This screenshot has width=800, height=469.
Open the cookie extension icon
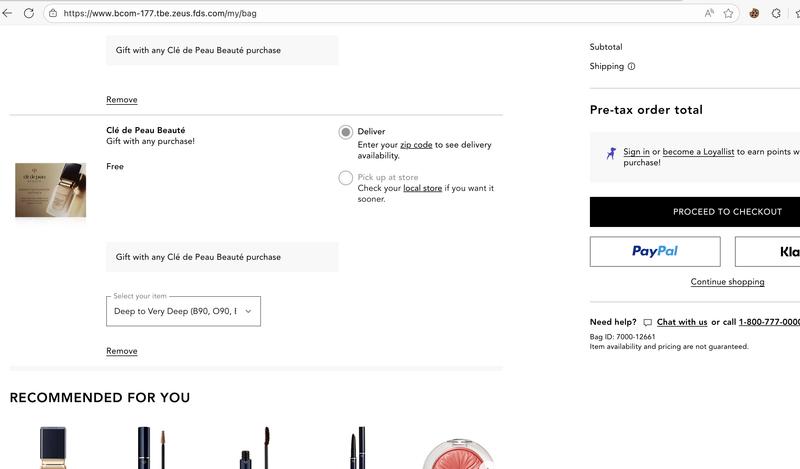(755, 13)
